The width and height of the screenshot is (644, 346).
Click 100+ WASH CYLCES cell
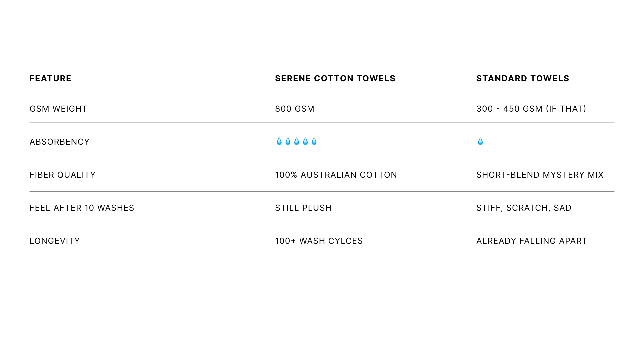[x=319, y=241]
